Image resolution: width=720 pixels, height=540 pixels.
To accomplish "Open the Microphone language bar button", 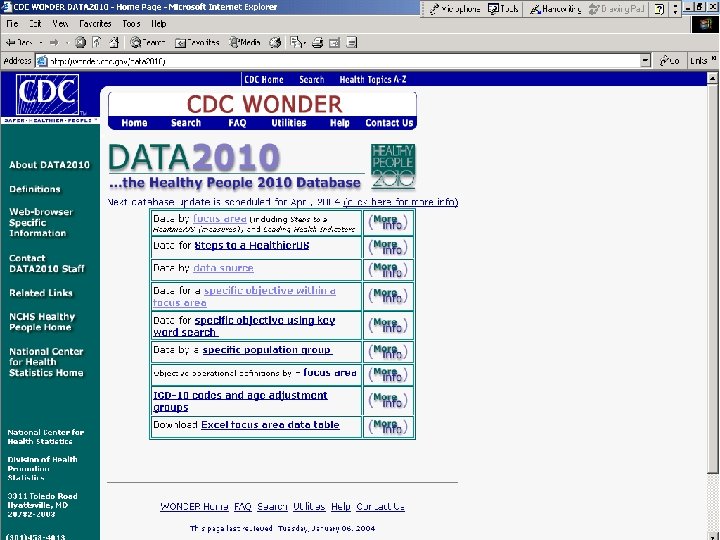I will pos(455,9).
